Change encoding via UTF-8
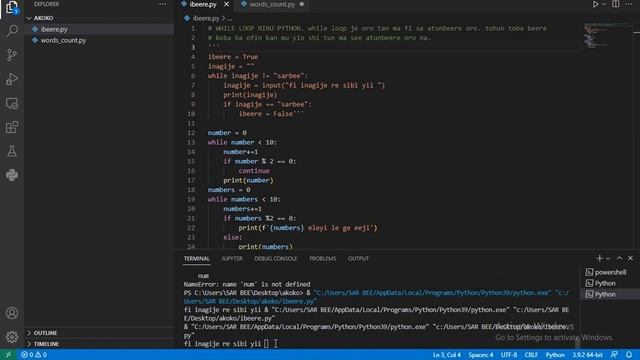640x360 pixels. point(509,355)
